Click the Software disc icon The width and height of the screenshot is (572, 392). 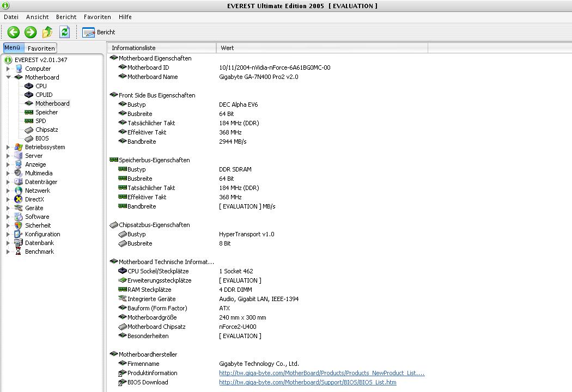pyautogui.click(x=18, y=217)
